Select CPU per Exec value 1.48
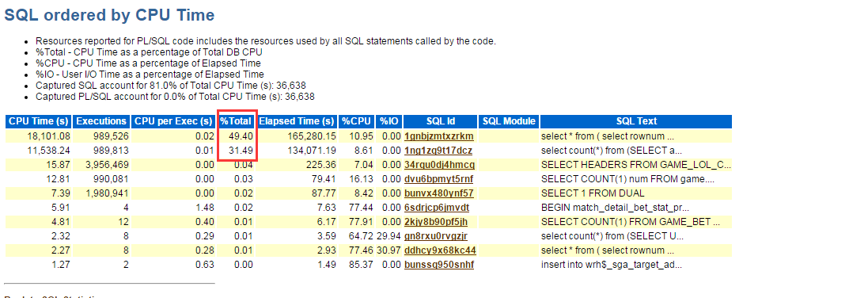The image size is (868, 298). coord(205,208)
